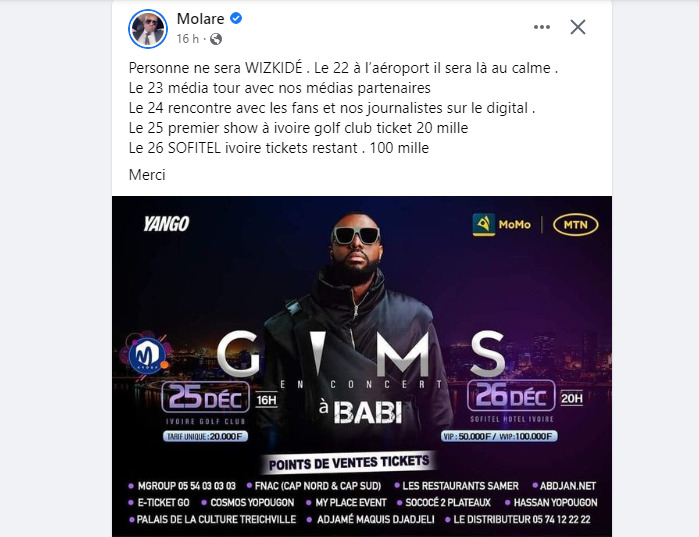Image resolution: width=699 pixels, height=537 pixels.
Task: Click the round M Group logo
Action: pyautogui.click(x=147, y=356)
